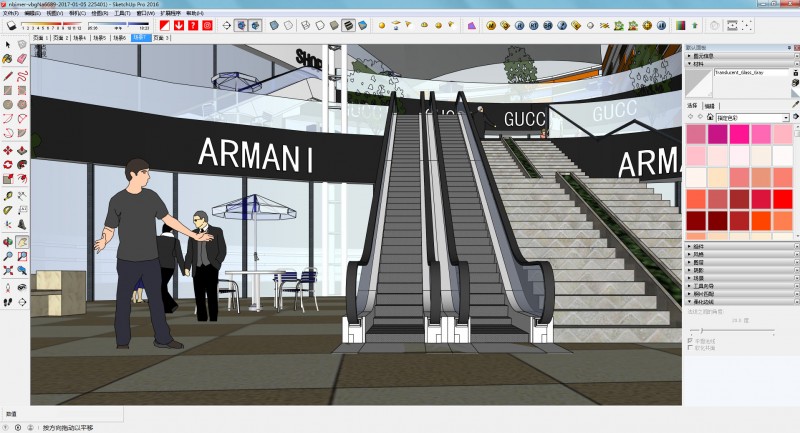Pick the Polygon drawing tool

click(22, 105)
